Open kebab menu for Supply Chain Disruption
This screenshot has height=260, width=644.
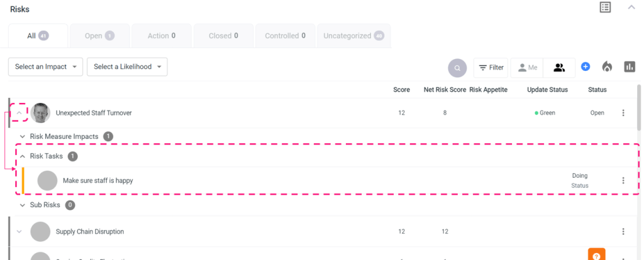(623, 231)
